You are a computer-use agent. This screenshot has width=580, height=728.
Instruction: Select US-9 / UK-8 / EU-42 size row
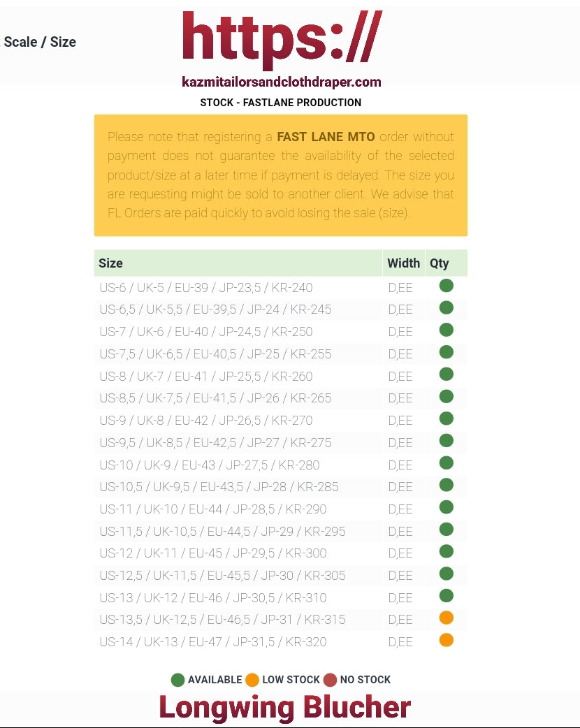click(206, 421)
